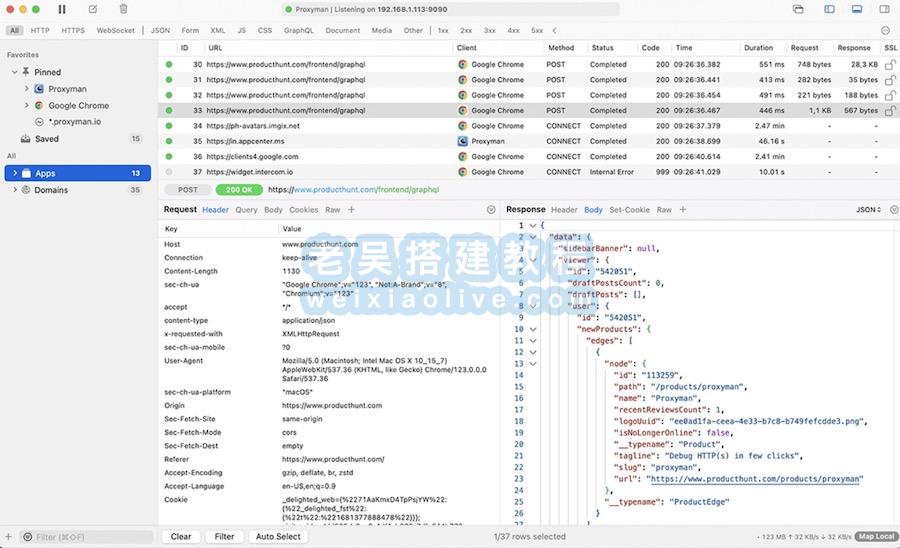900x548 pixels.
Task: Collapse the node object on line 13
Action: pos(533,364)
